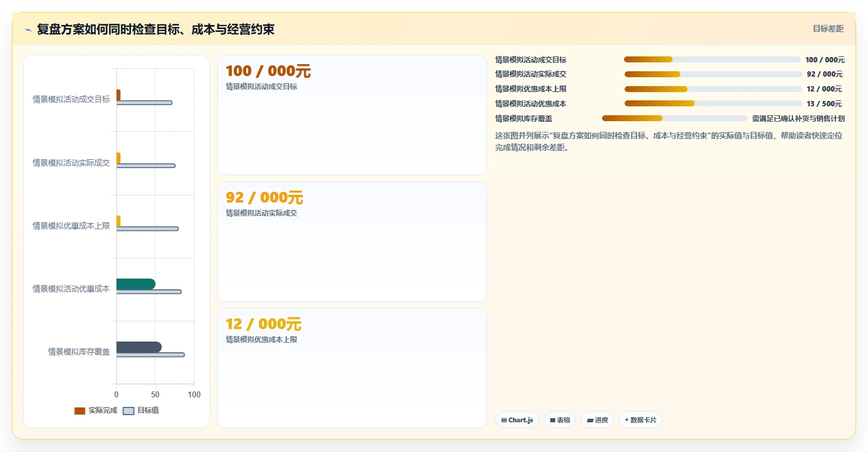Click the 情景模拟优惠成本上限 caption in the third card
This screenshot has height=452, width=868.
[x=261, y=340]
